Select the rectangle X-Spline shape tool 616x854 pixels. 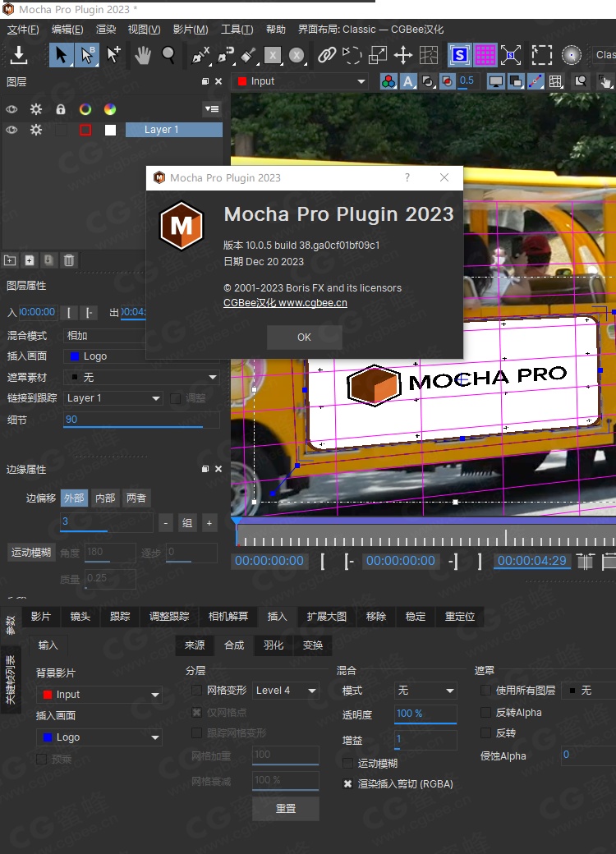273,55
